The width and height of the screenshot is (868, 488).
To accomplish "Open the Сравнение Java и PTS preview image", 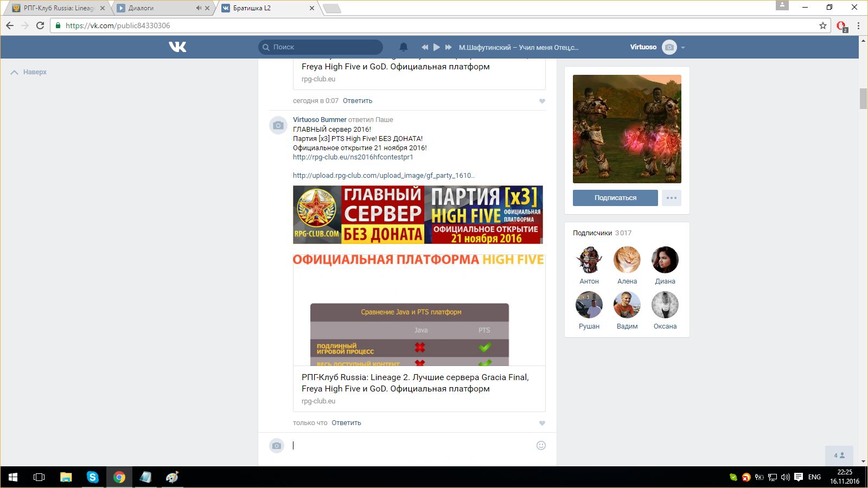I will [419, 310].
